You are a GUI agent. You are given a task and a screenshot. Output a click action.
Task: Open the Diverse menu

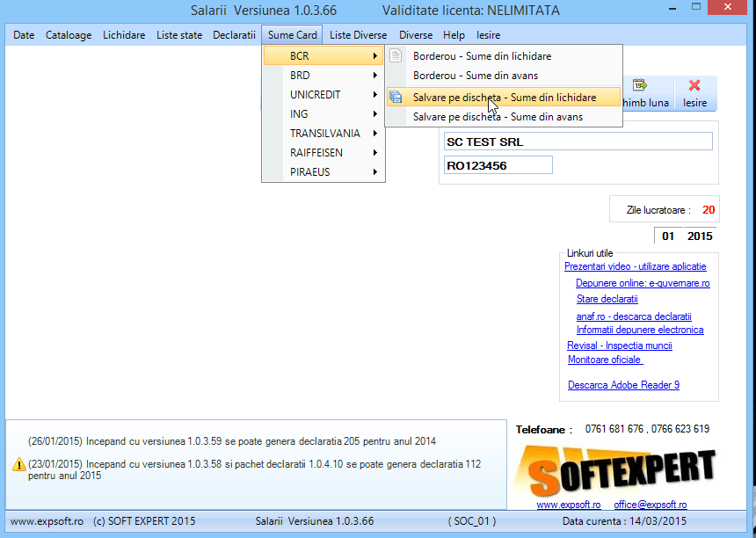(416, 35)
